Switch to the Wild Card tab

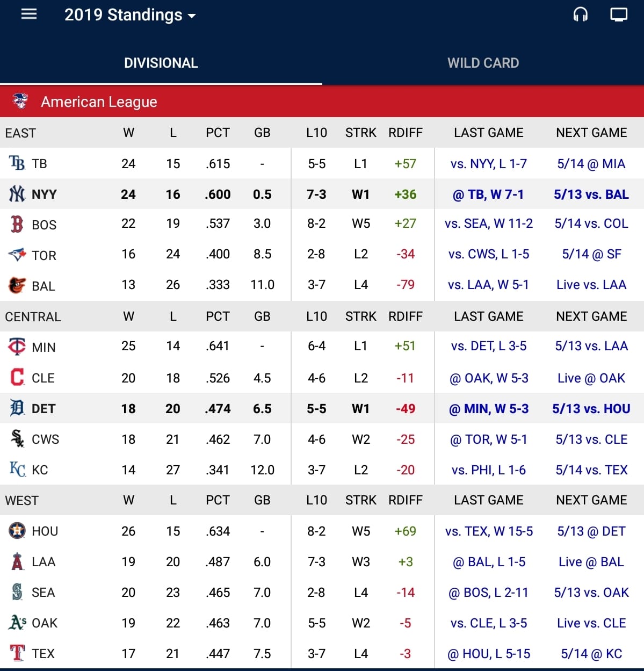(483, 63)
